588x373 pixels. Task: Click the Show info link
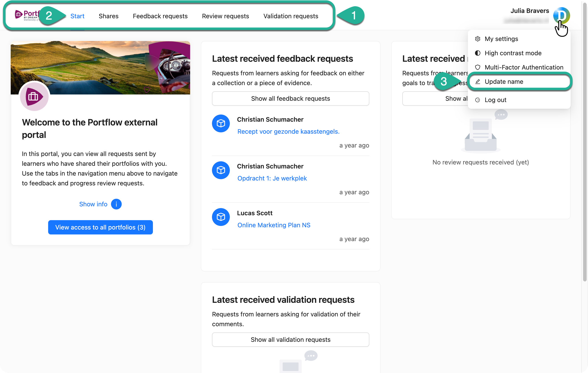(93, 204)
